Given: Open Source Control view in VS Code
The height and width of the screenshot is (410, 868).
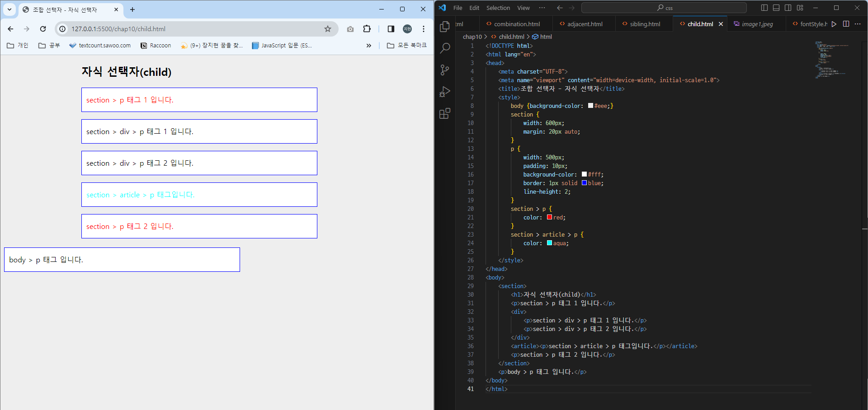Looking at the screenshot, I should [445, 70].
